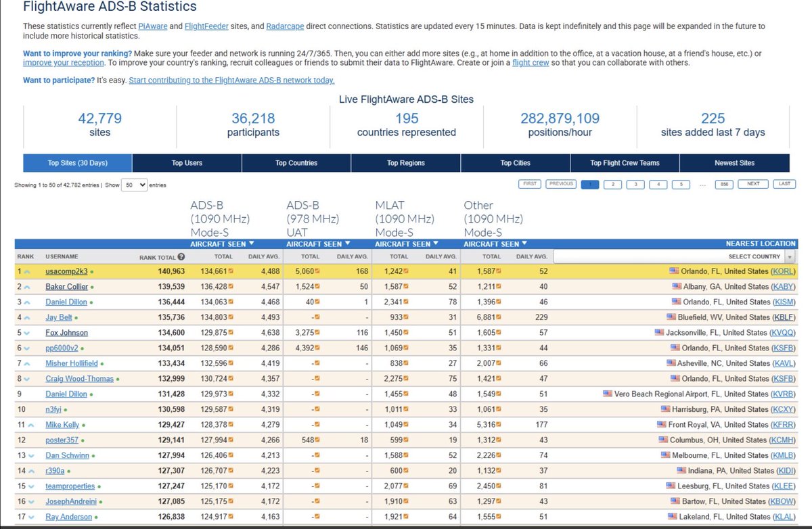The width and height of the screenshot is (812, 529).
Task: Click the rank-up arrow in row 1
Action: tap(27, 272)
